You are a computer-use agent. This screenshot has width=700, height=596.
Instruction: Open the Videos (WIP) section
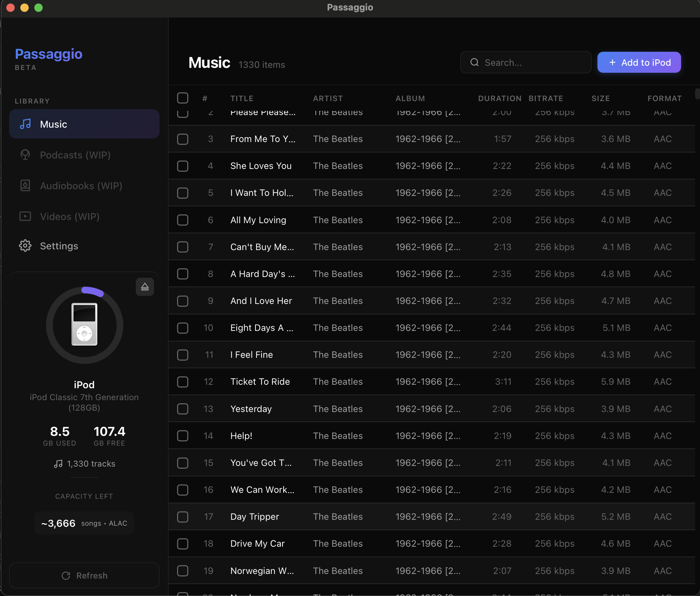click(x=70, y=217)
